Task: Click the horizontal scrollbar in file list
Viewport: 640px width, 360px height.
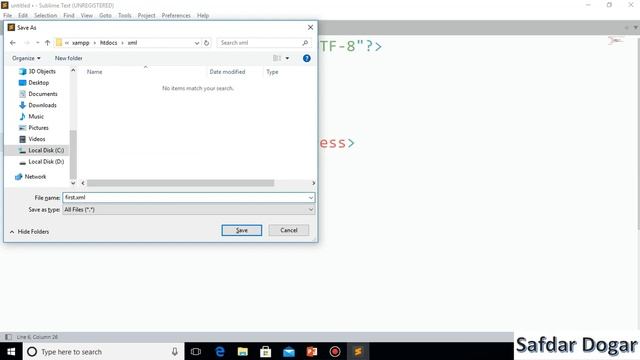Action: (180, 183)
